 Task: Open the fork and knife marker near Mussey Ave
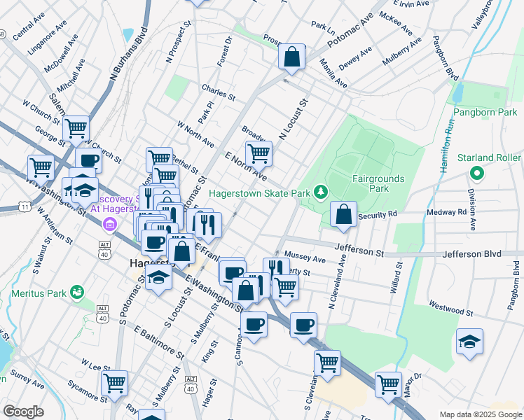point(277,267)
